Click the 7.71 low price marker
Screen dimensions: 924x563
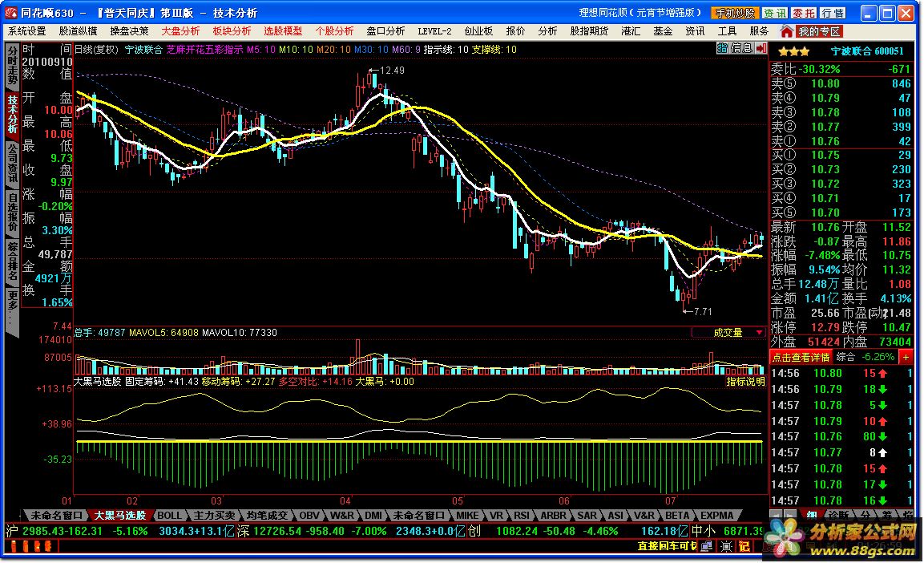[x=698, y=311]
